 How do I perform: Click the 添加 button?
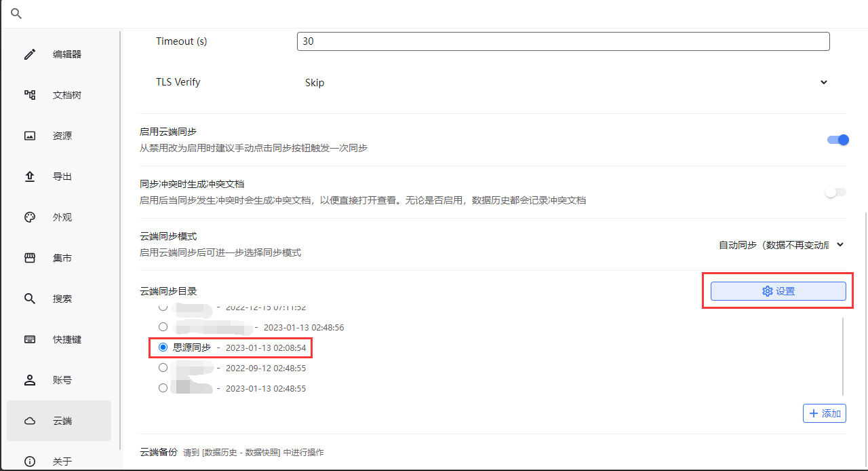pyautogui.click(x=824, y=413)
